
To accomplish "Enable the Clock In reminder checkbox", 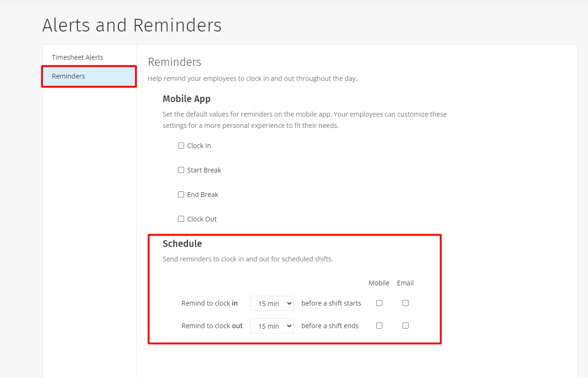I will point(181,146).
